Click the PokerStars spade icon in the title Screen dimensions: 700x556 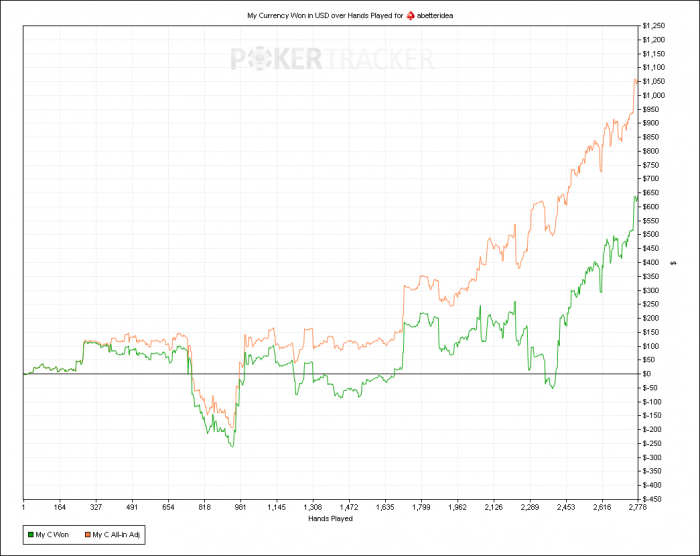410,16
